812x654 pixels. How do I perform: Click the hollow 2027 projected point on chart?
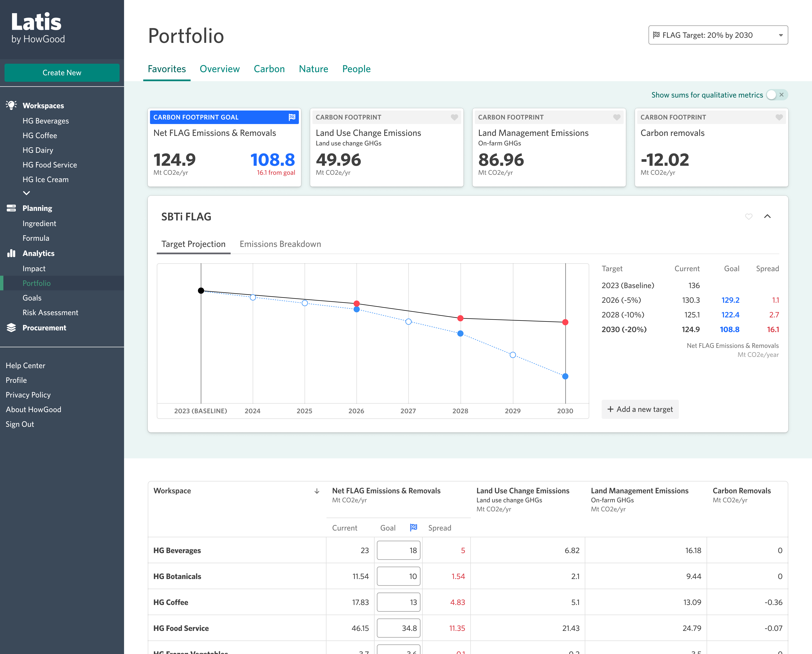[408, 322]
